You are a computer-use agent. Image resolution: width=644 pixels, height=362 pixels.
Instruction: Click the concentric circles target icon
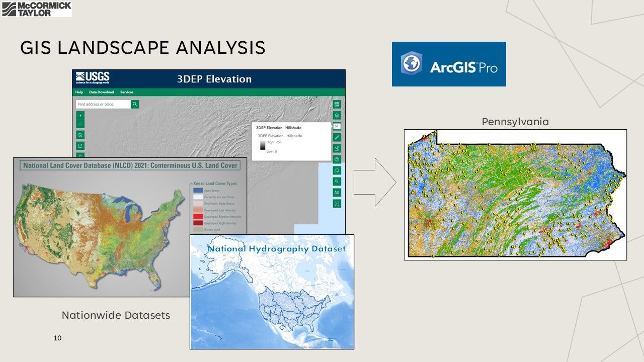coord(337,159)
